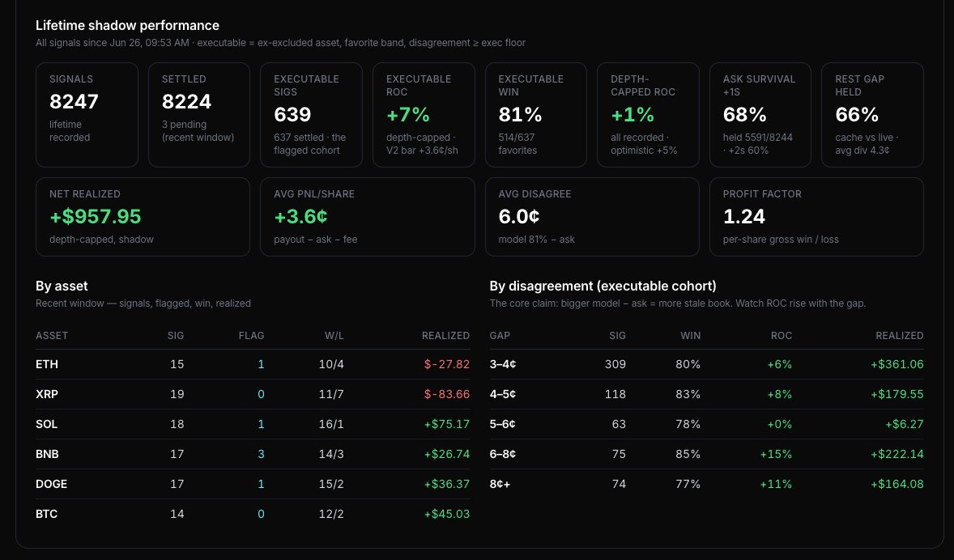Click the ROC column header
The width and height of the screenshot is (954, 560).
click(x=782, y=336)
